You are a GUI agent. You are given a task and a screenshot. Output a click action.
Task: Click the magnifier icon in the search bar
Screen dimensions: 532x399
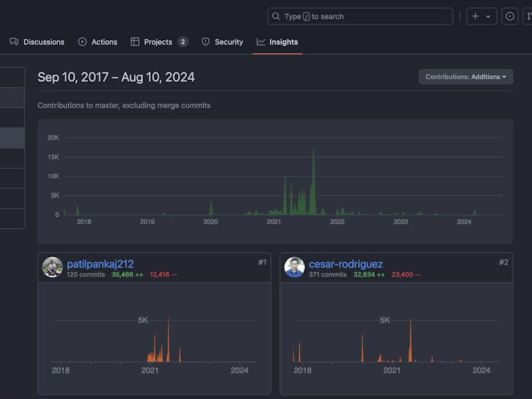pyautogui.click(x=275, y=16)
